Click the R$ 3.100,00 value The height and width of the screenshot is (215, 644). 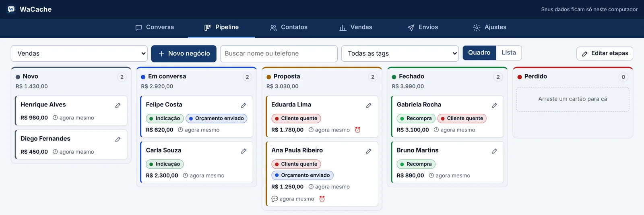[x=413, y=130]
